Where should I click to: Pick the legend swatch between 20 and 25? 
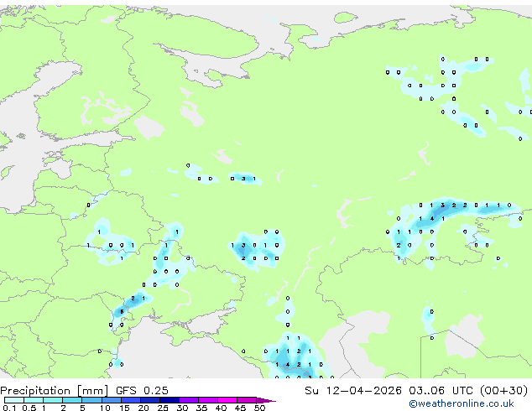pos(149,400)
